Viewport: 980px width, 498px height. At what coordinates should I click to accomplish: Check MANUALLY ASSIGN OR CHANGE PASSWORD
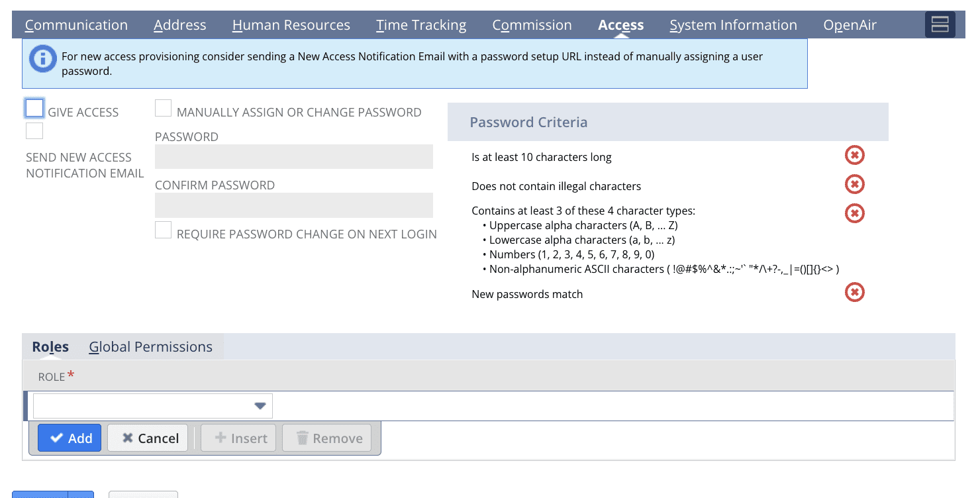pos(163,107)
